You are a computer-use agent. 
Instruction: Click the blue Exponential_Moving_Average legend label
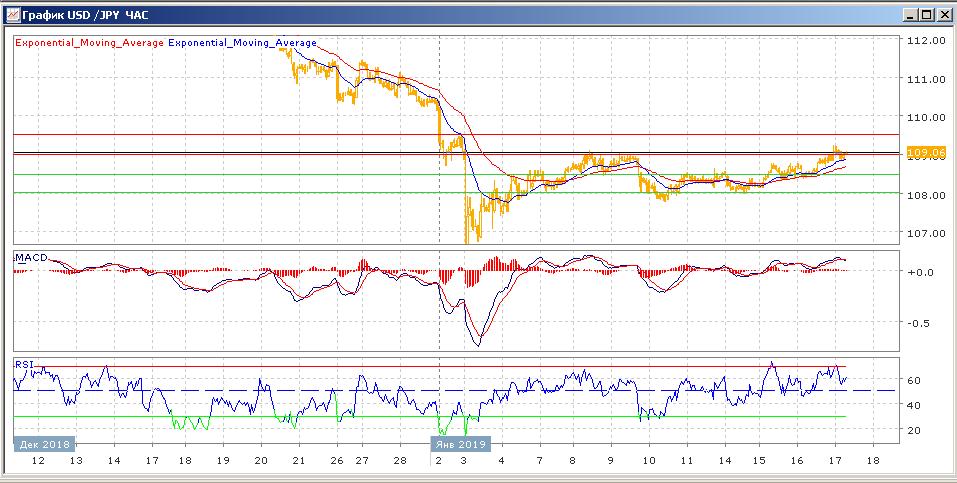tap(242, 43)
